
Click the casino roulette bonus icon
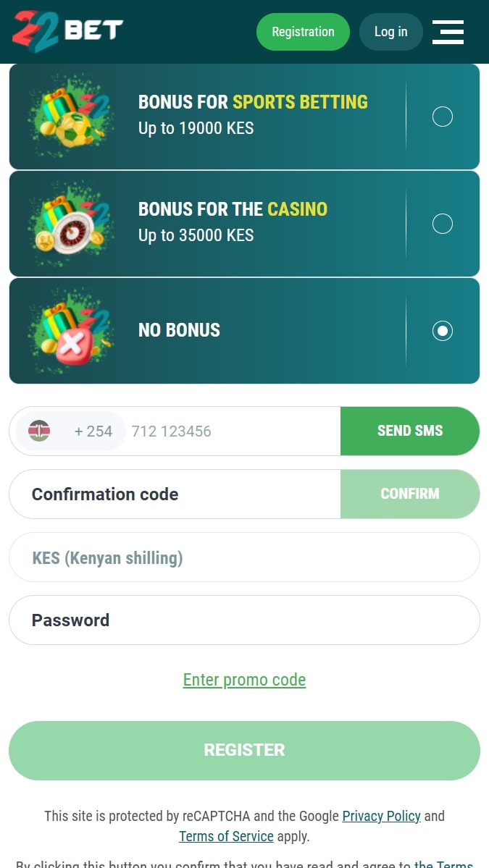71,224
